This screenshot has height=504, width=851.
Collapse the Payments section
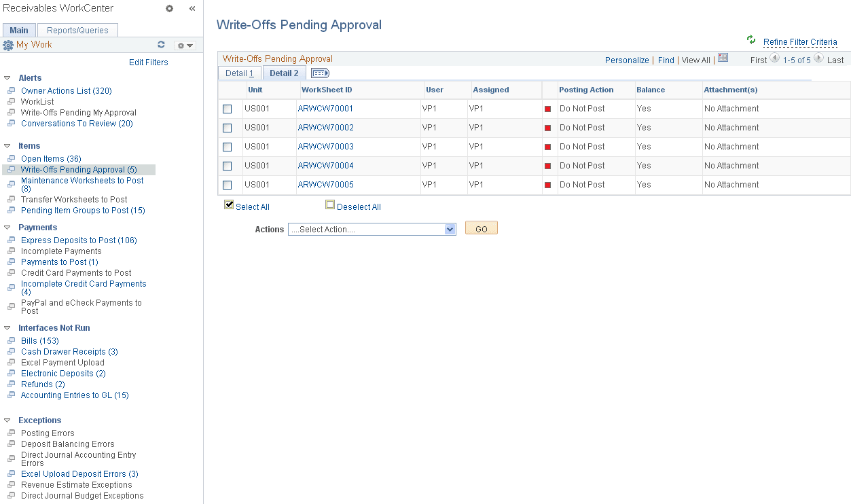click(x=6, y=227)
